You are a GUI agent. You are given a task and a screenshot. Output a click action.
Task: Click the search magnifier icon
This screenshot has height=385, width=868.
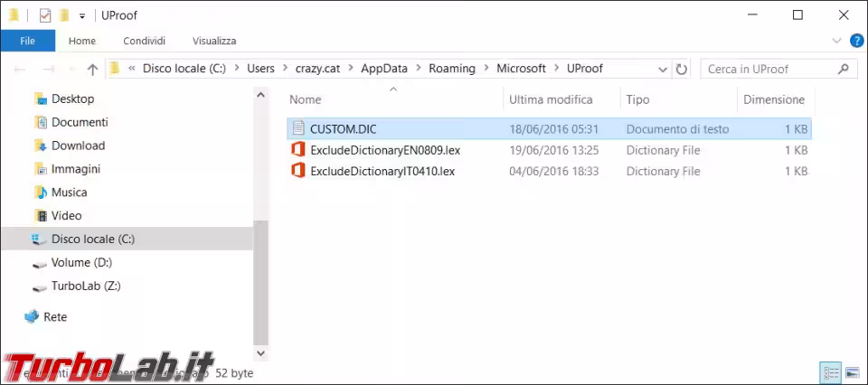[x=843, y=70]
